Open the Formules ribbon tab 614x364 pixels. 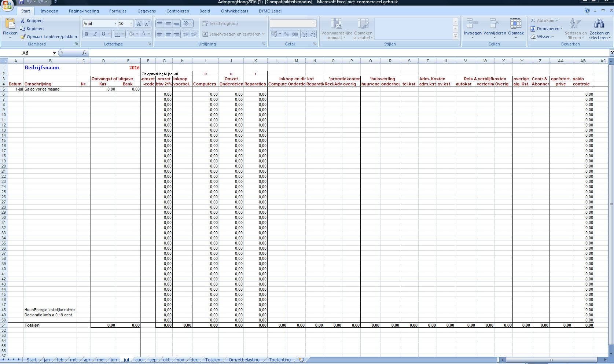pos(118,11)
